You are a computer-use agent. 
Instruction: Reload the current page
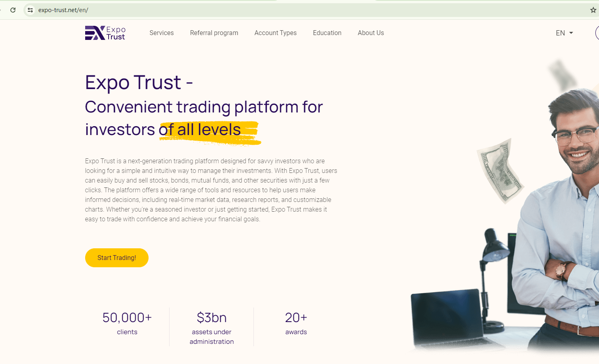click(13, 10)
